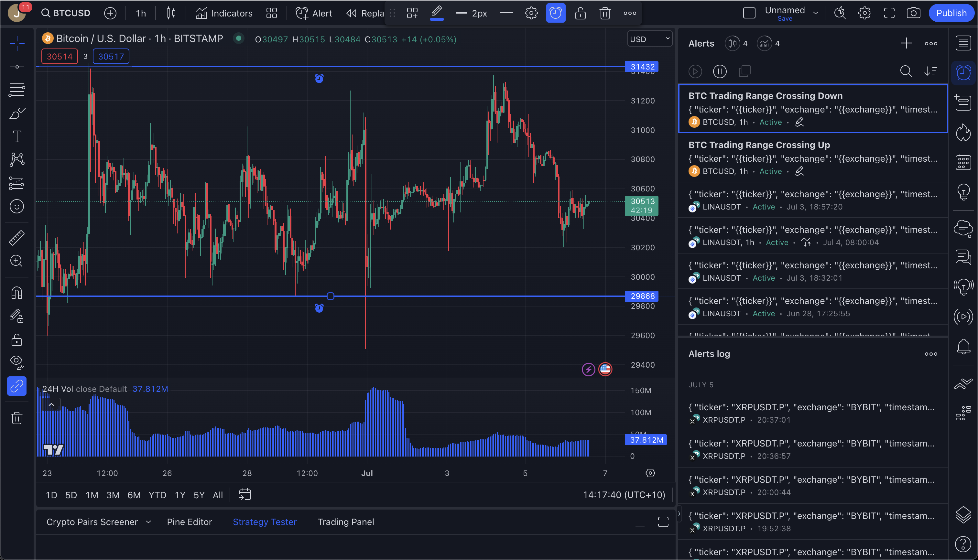Open the Pine Editor tab
The image size is (978, 560).
point(189,522)
